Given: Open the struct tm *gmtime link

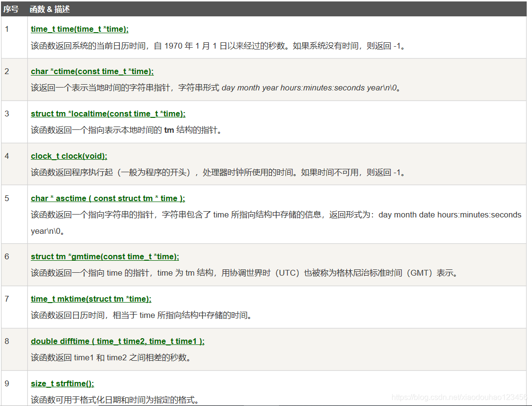Looking at the screenshot, I should 105,257.
